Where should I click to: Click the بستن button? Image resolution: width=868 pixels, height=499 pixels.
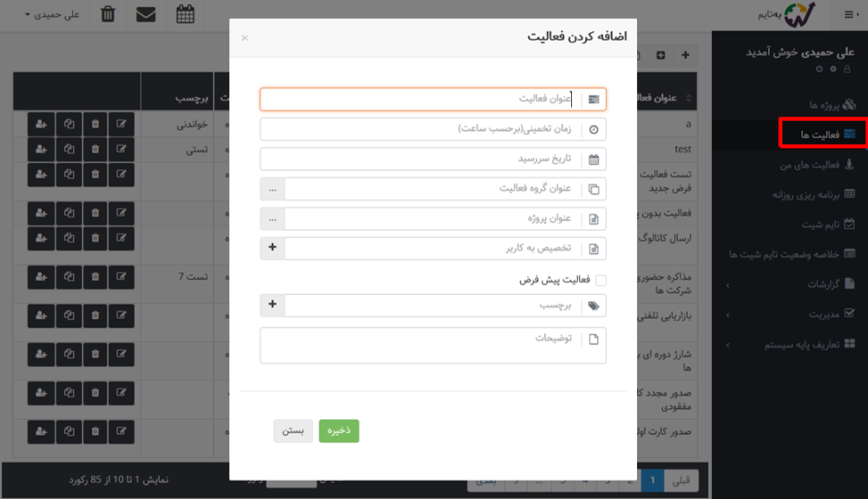293,431
